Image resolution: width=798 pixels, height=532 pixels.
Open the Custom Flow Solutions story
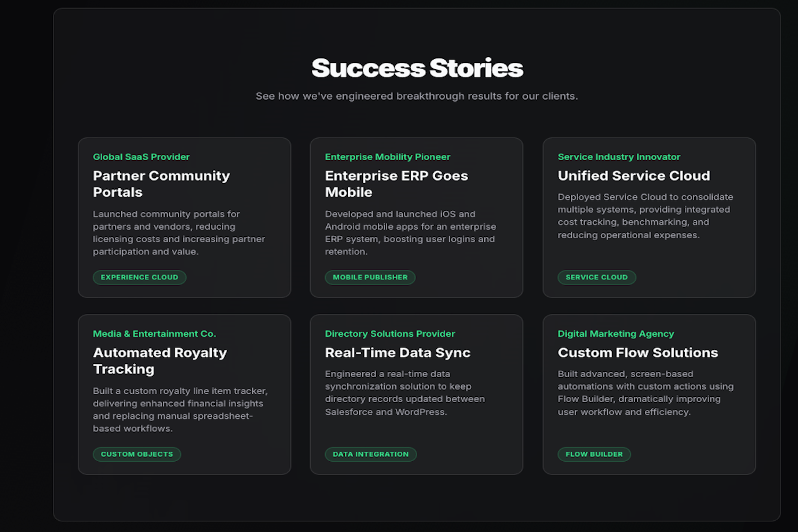(x=637, y=353)
